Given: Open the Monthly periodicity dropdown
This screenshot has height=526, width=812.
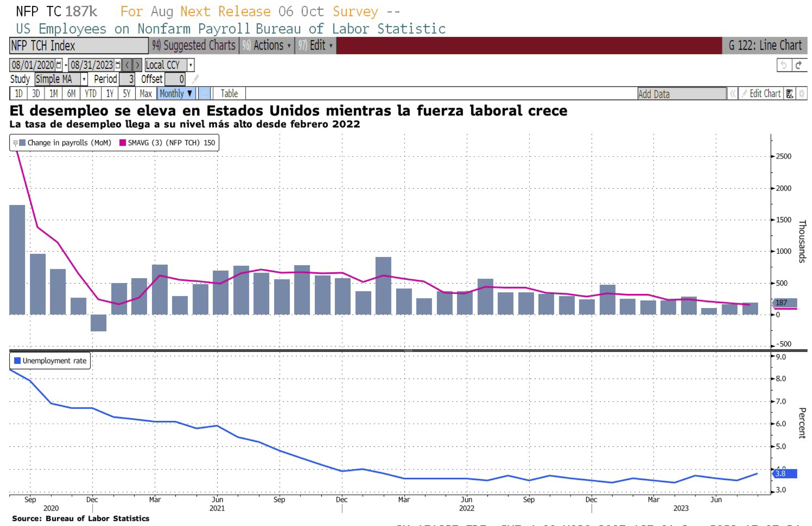Looking at the screenshot, I should pos(176,94).
